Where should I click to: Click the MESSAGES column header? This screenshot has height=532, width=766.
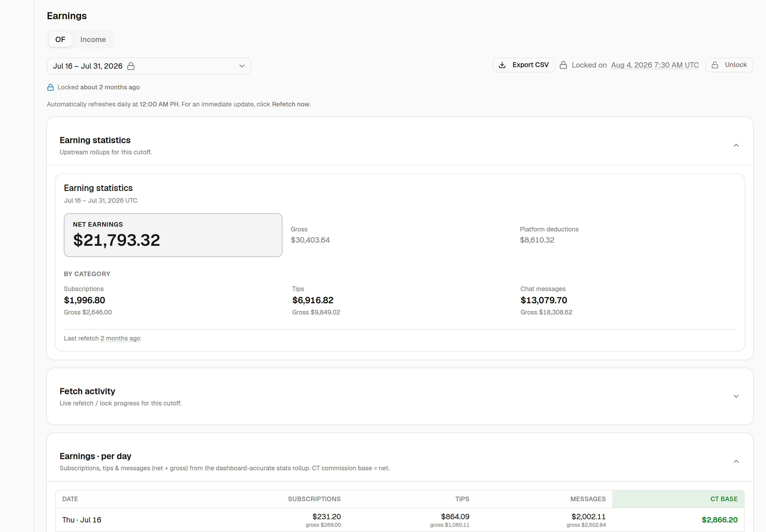pyautogui.click(x=588, y=499)
